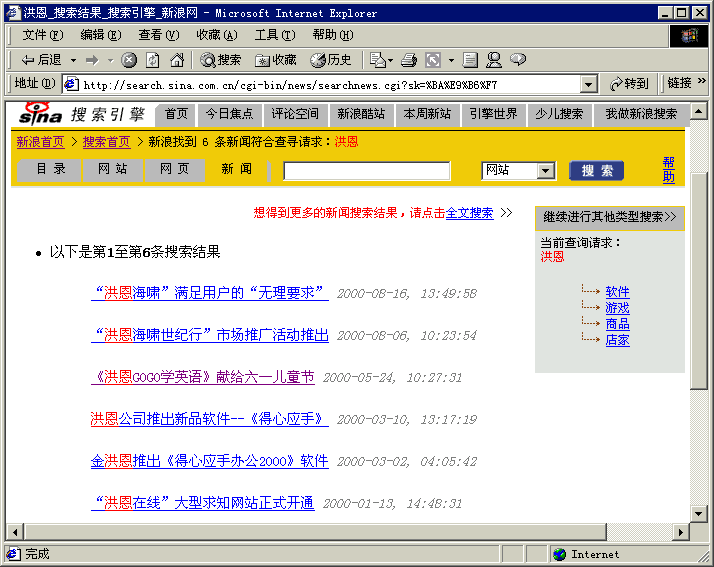This screenshot has width=714, height=567.
Task: Click the 游戏 category link in sidebar
Action: (x=617, y=308)
